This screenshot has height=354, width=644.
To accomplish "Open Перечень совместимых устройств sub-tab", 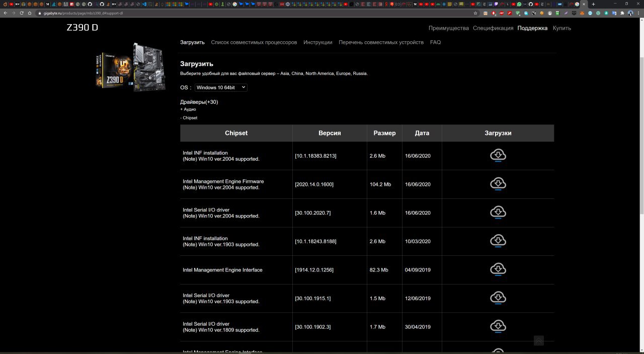I will (x=381, y=42).
